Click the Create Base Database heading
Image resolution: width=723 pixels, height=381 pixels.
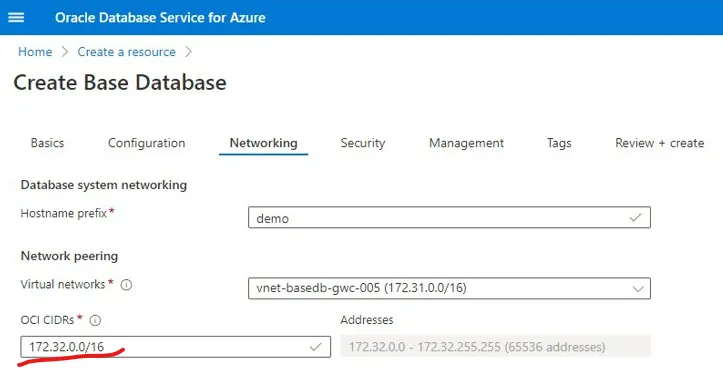pos(120,83)
